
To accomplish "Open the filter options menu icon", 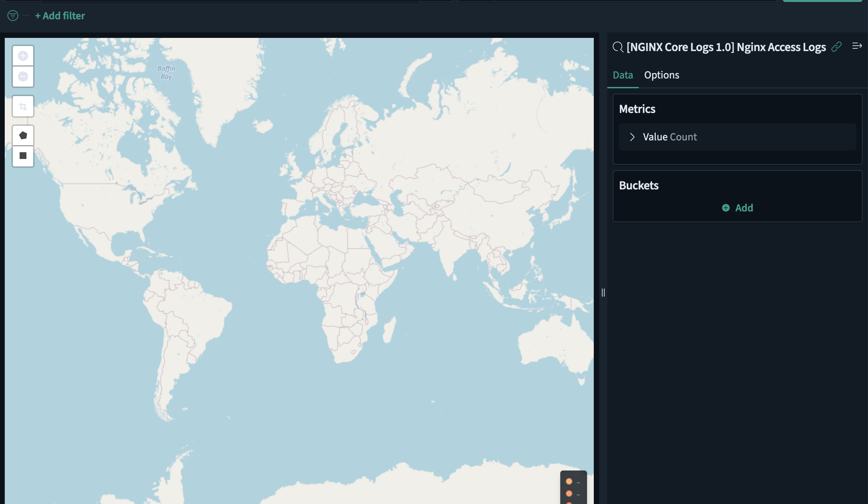I will [13, 16].
